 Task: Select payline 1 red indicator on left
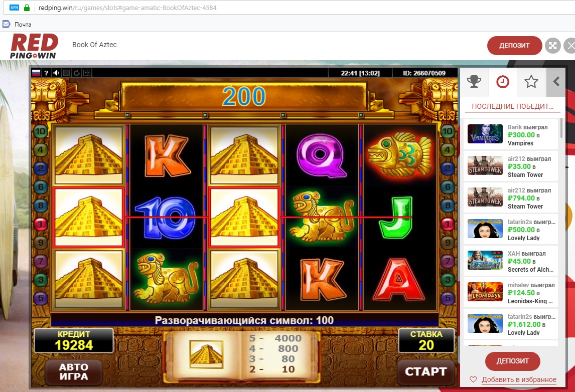[41, 224]
